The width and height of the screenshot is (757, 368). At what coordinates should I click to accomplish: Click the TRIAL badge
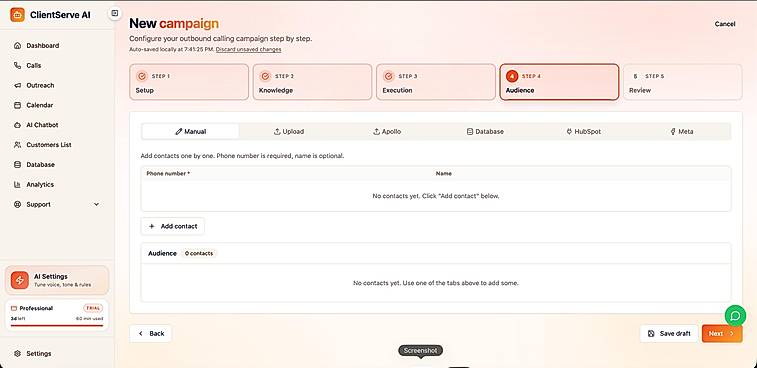pyautogui.click(x=93, y=308)
